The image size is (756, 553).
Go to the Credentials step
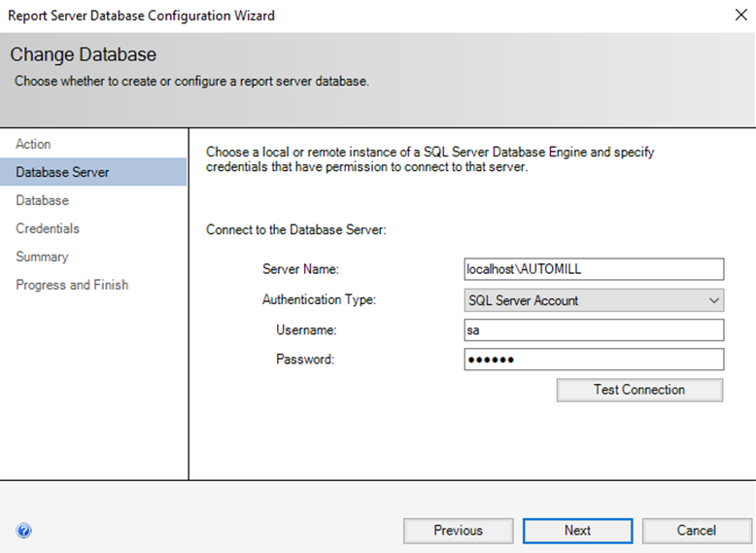(48, 228)
